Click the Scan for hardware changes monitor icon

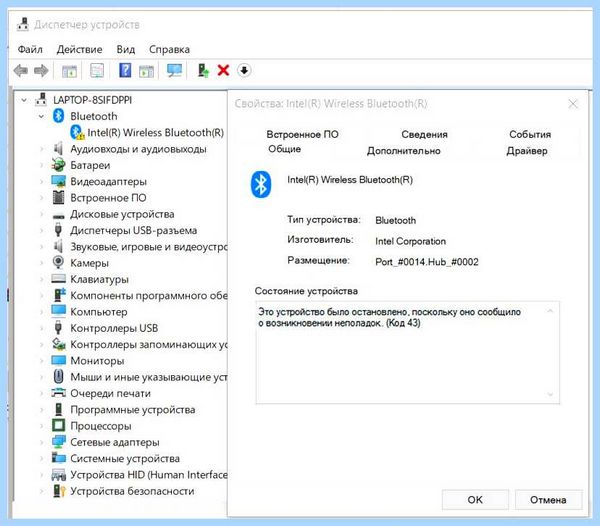point(174,70)
